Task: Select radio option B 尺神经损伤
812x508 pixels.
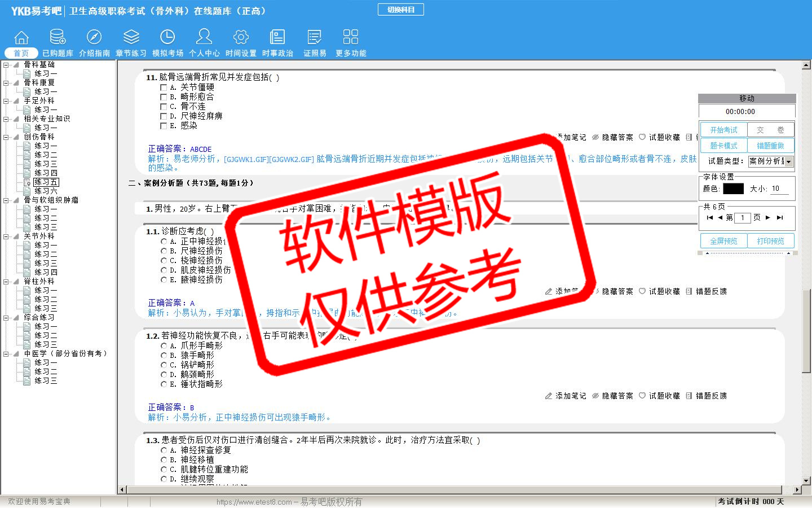Action: (x=164, y=251)
